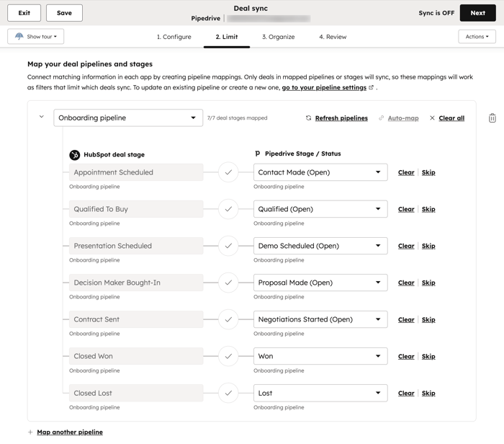The image size is (504, 444).
Task: Go to the 1. Configure step
Action: [174, 37]
